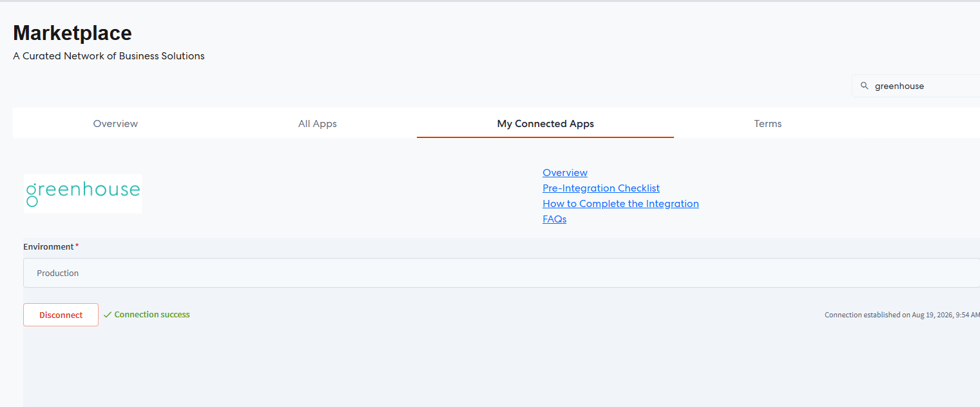
Task: Switch to the All Apps tab
Action: click(x=318, y=123)
